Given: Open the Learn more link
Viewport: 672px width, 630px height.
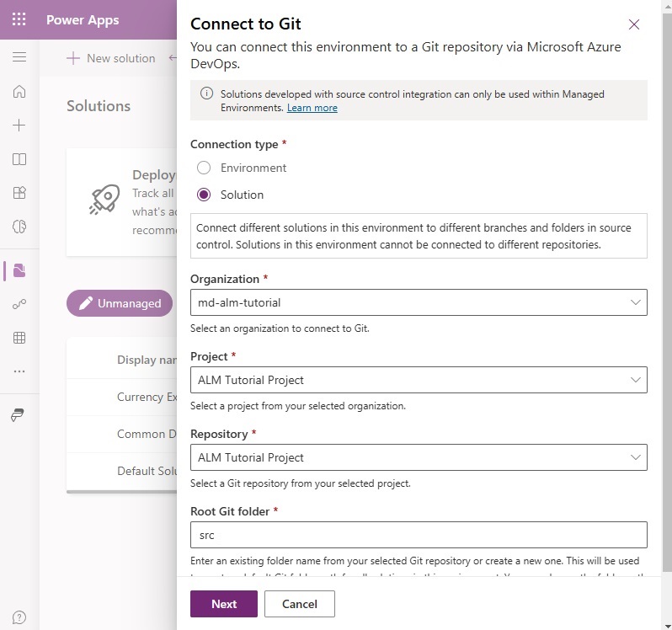Looking at the screenshot, I should (x=312, y=108).
